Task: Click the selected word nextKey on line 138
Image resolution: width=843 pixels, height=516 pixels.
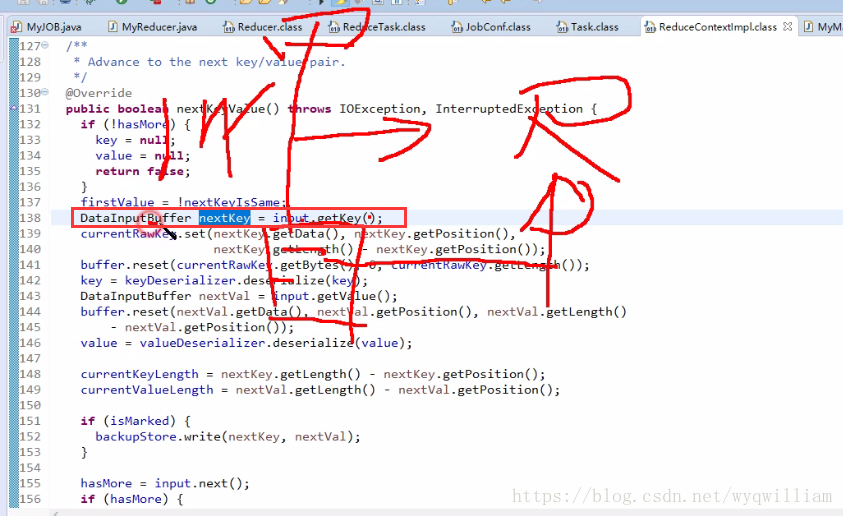Action: coord(225,218)
